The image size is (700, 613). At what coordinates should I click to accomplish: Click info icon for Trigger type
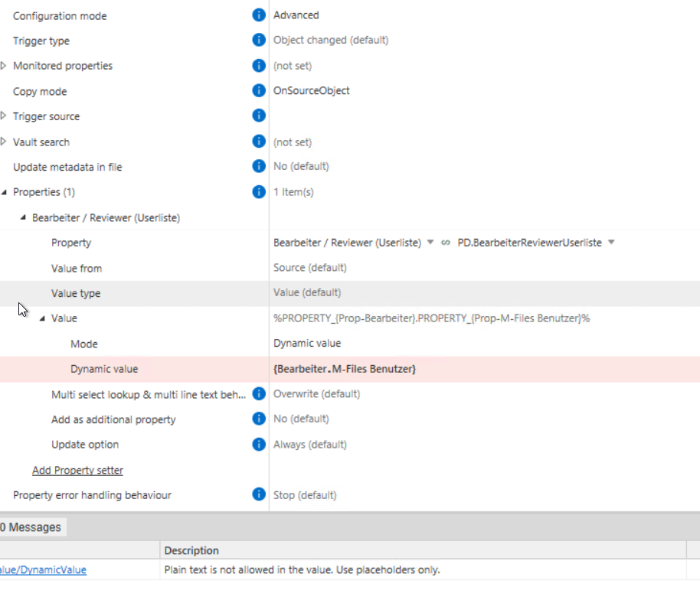coord(259,40)
